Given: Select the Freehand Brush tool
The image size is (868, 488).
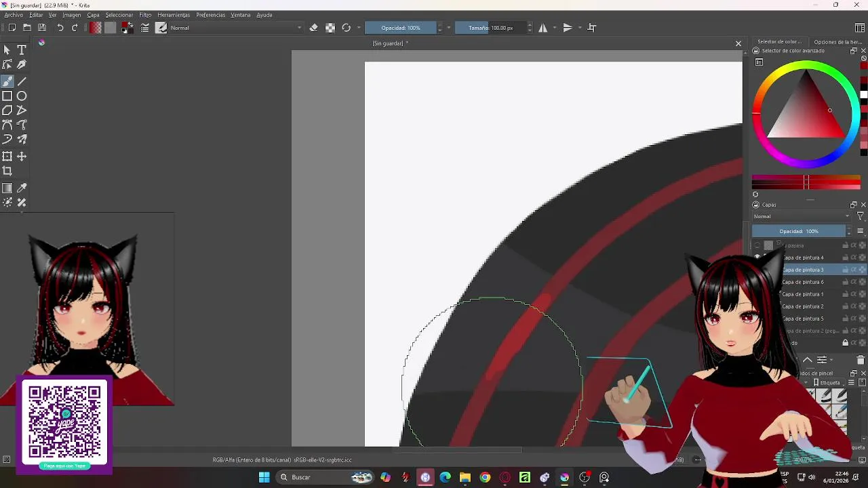Looking at the screenshot, I should click(x=7, y=81).
